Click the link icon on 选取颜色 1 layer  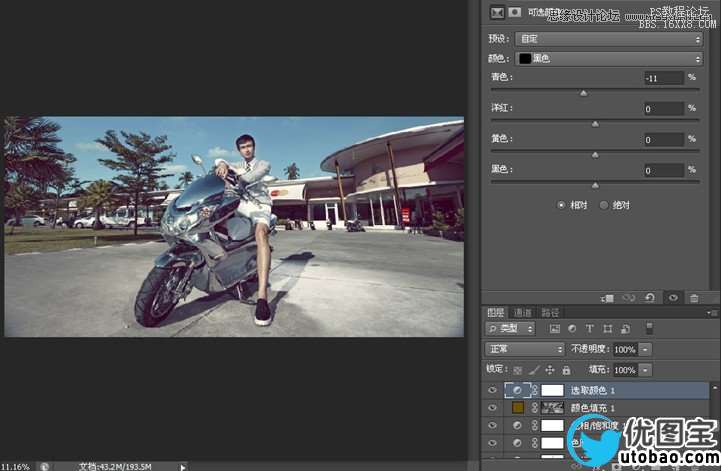(x=535, y=390)
